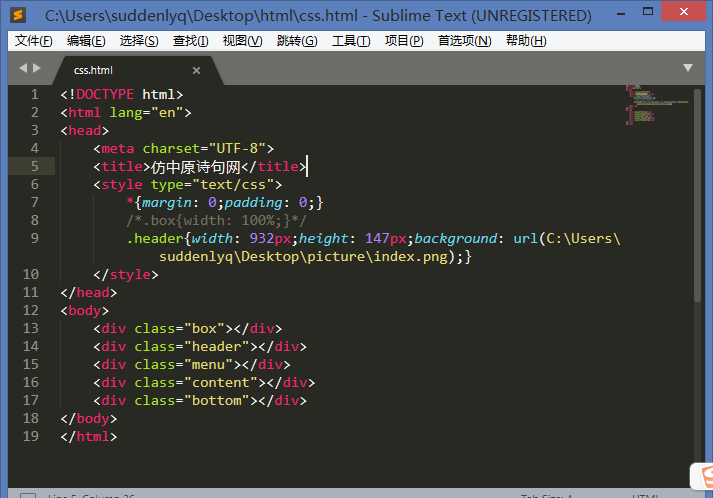Click the div with class "content"
This screenshot has width=713, height=498.
pos(204,382)
